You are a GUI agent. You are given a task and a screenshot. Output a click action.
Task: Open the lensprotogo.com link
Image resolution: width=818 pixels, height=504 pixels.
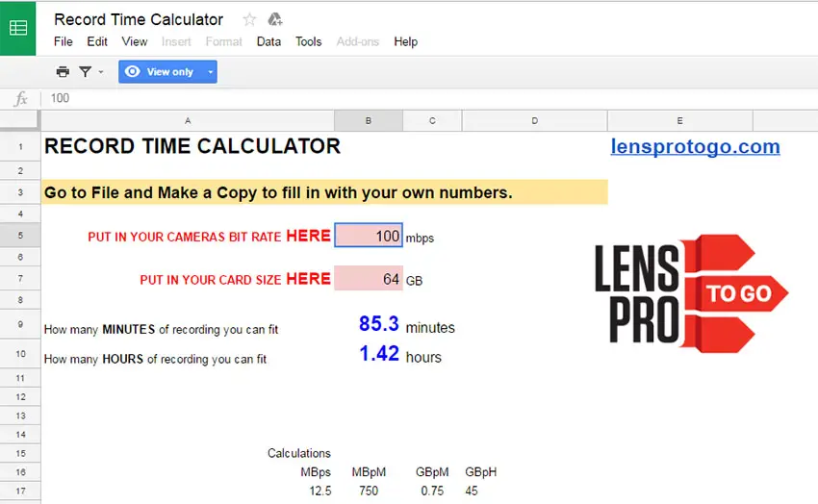click(696, 146)
